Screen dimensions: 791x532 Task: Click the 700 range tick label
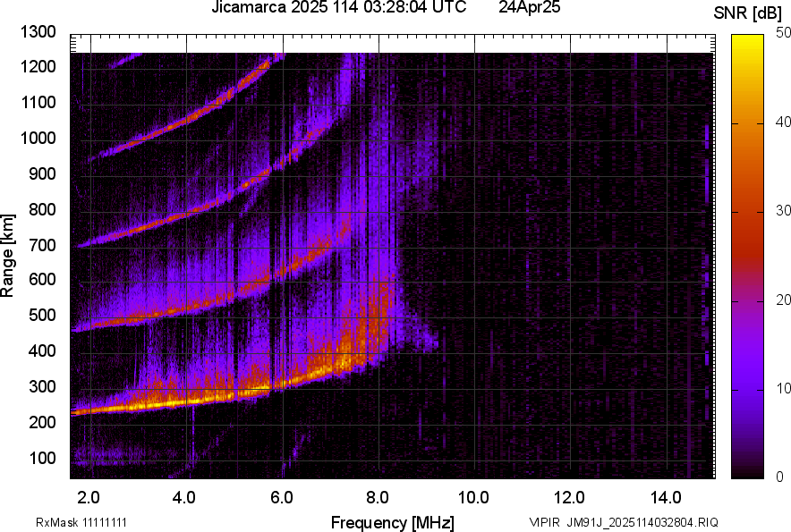42,245
